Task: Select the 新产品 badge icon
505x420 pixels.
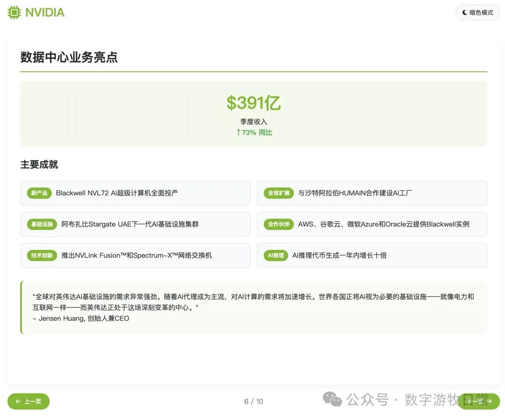Action: [x=39, y=193]
